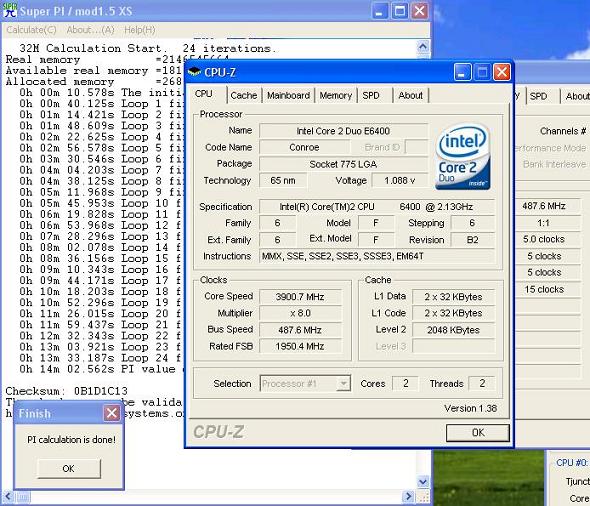Open the About...(A) menu in Super PI
The width and height of the screenshot is (590, 506).
point(90,30)
